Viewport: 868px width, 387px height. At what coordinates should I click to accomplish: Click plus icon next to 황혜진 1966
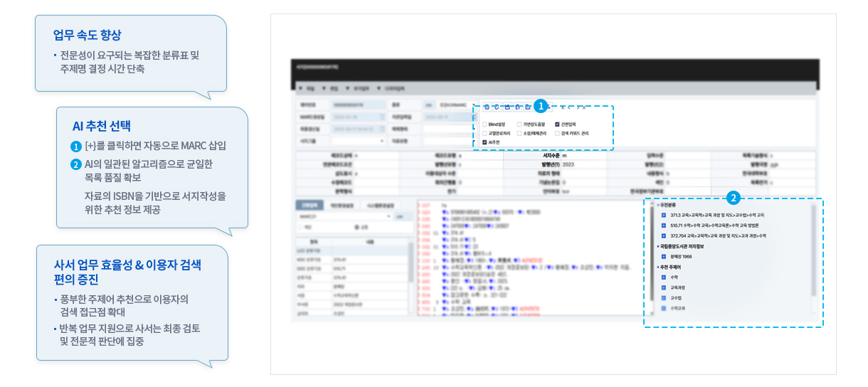click(663, 256)
